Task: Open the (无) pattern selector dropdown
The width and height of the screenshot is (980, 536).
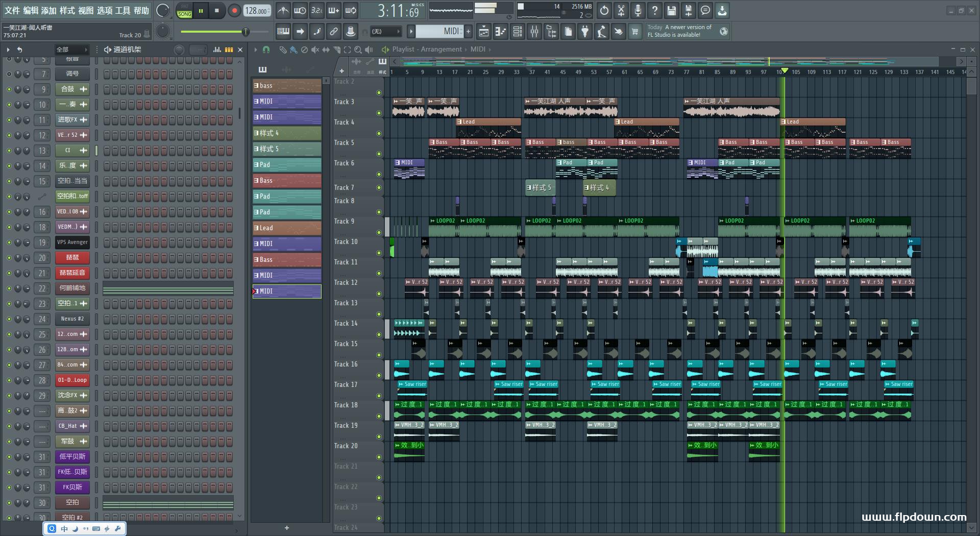Action: [385, 32]
